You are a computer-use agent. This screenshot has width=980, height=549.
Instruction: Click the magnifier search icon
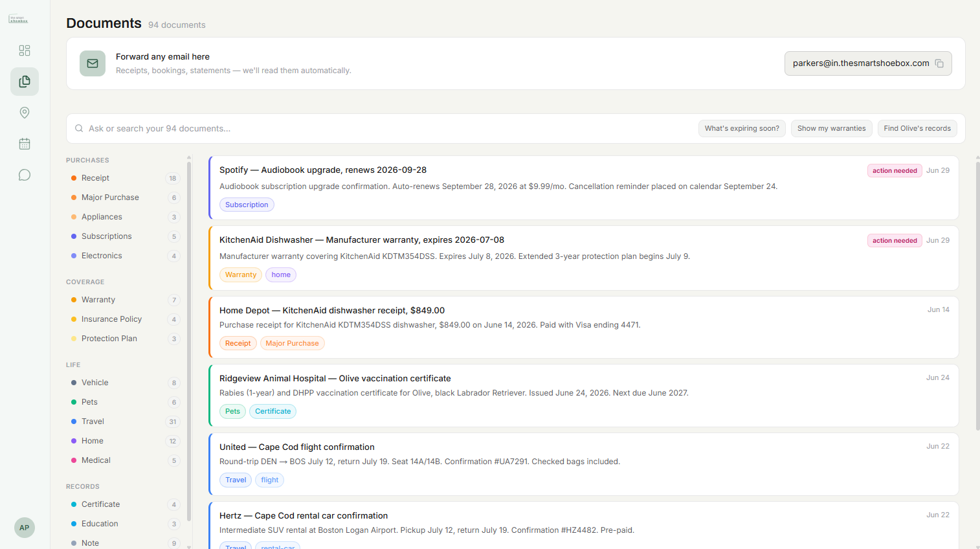(x=79, y=128)
